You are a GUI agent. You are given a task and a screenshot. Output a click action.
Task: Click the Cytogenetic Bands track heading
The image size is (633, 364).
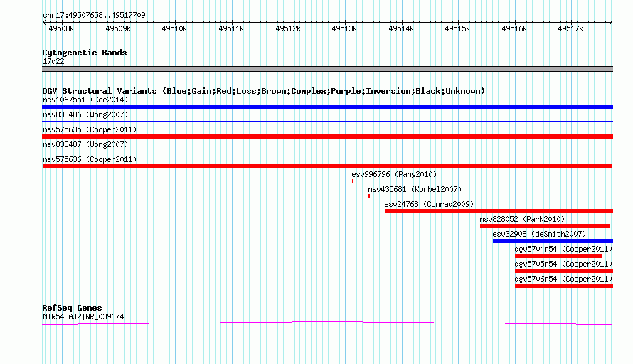click(85, 53)
